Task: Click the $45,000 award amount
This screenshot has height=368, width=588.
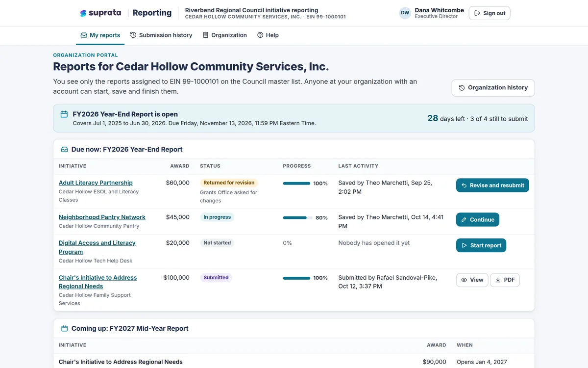Action: [x=178, y=217]
